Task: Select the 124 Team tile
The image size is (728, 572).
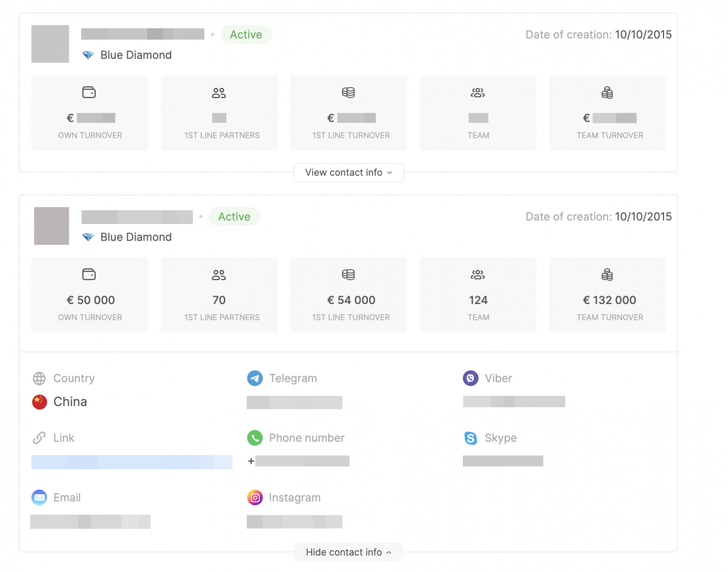Action: tap(478, 295)
